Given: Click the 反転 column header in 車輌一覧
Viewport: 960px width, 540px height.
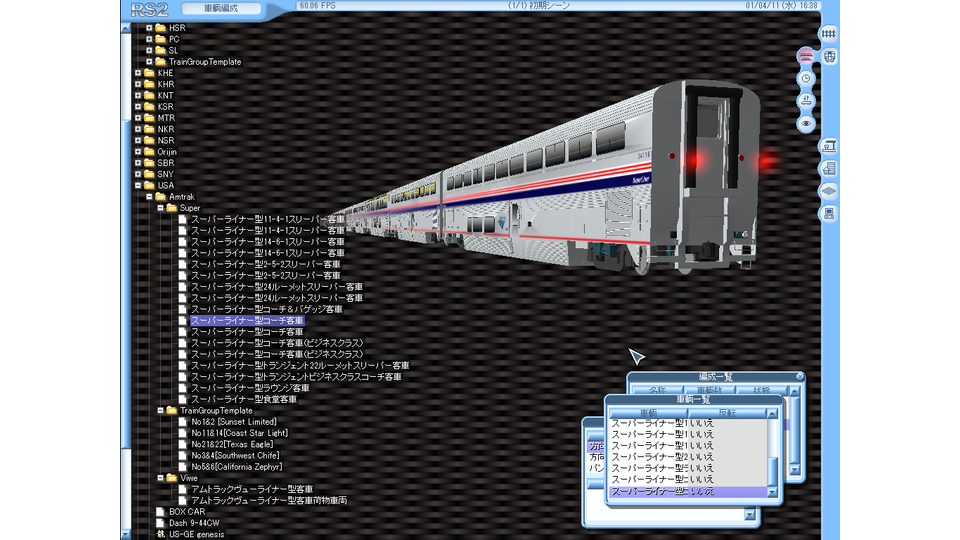Looking at the screenshot, I should pyautogui.click(x=727, y=413).
